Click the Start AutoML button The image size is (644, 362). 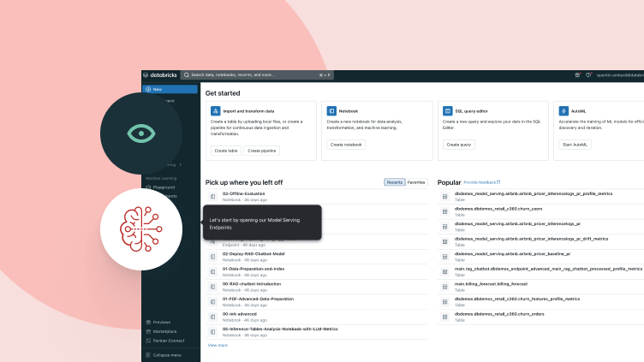pyautogui.click(x=575, y=145)
